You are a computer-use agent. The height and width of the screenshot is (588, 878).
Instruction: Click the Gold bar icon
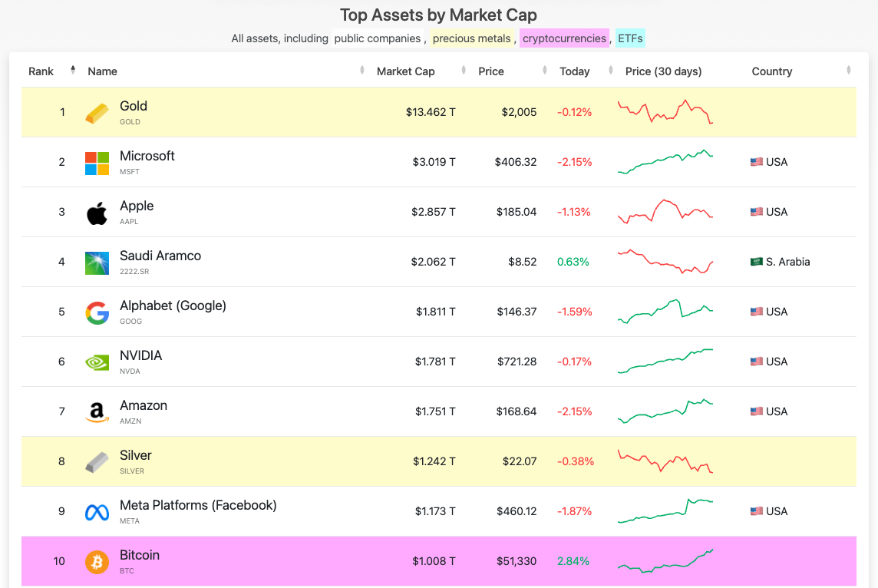click(x=97, y=114)
